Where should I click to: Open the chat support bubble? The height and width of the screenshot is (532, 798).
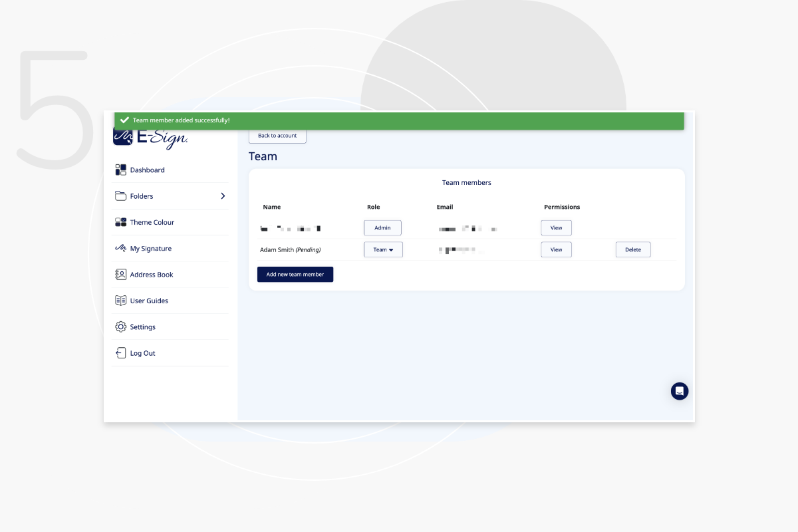[680, 391]
